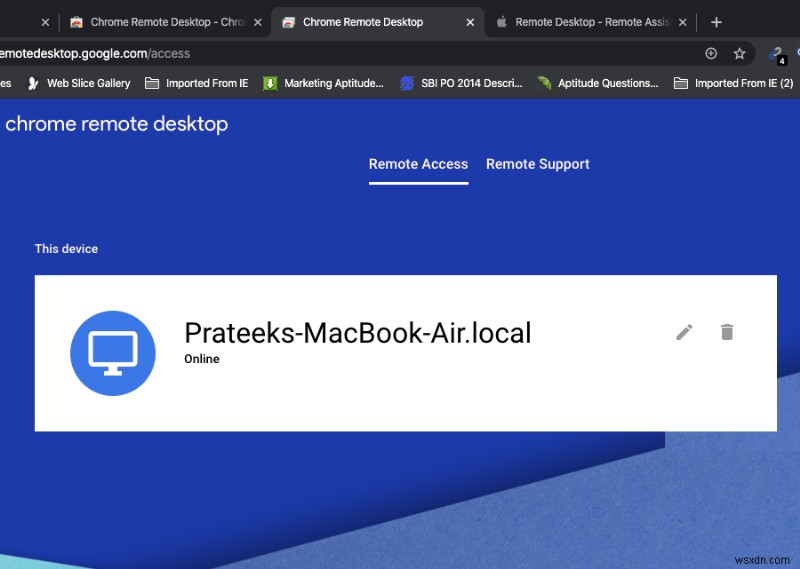
Task: Select the active Chrome Remote Desktop tab
Action: tap(378, 22)
